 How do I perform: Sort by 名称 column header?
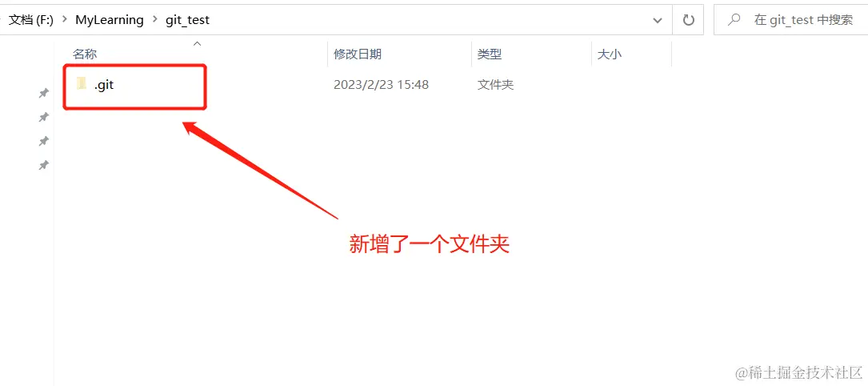coord(85,54)
